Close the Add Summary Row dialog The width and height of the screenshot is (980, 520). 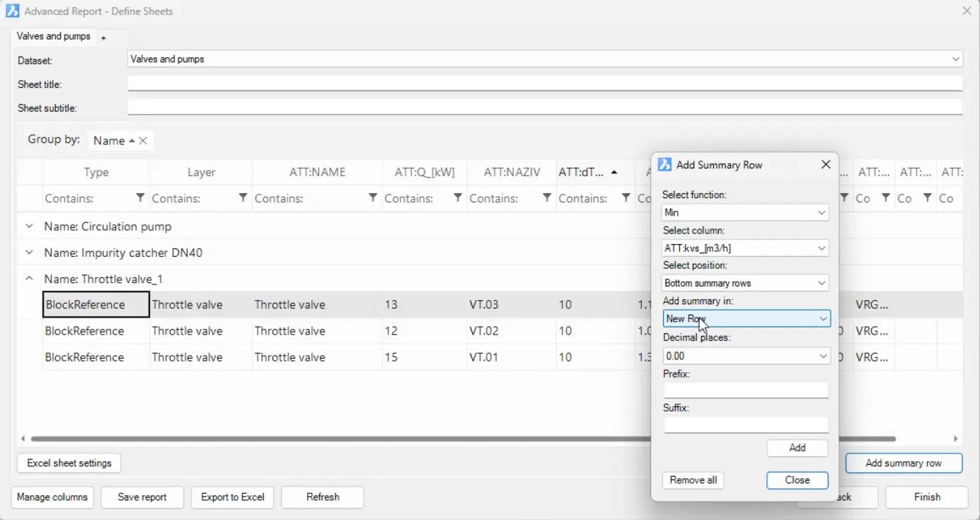point(826,165)
